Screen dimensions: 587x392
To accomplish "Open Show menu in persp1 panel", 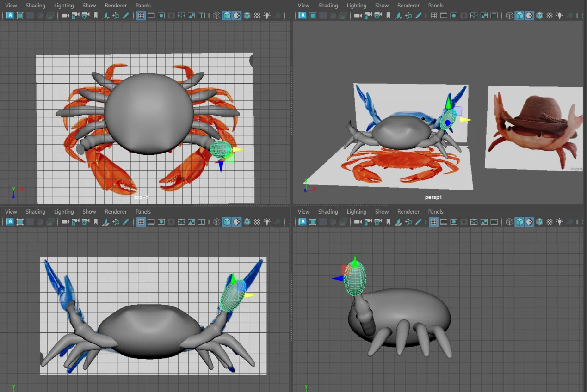I will [x=382, y=5].
